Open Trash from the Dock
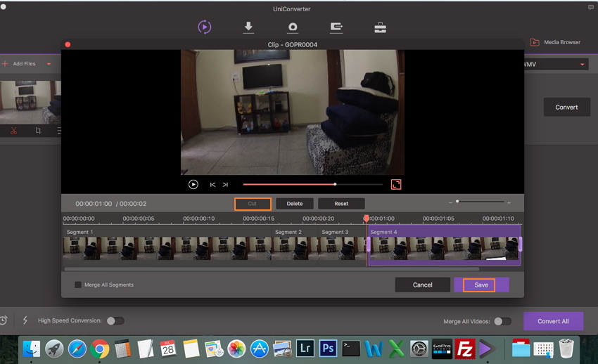This screenshot has width=598, height=364. [566, 349]
